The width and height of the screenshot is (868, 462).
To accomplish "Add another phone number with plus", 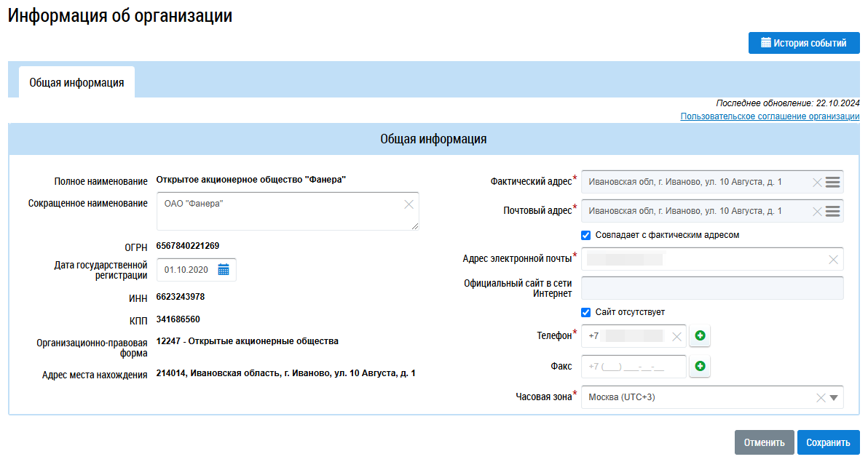I will (701, 336).
